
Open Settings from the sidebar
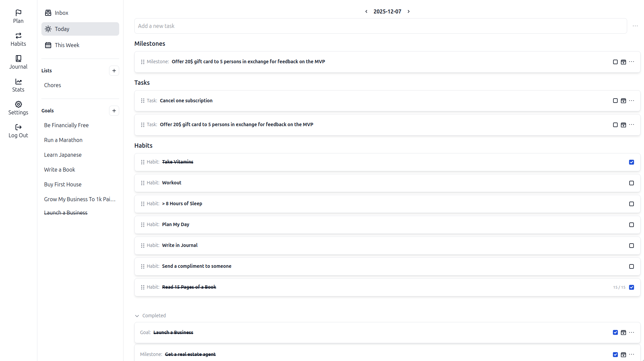click(x=18, y=108)
